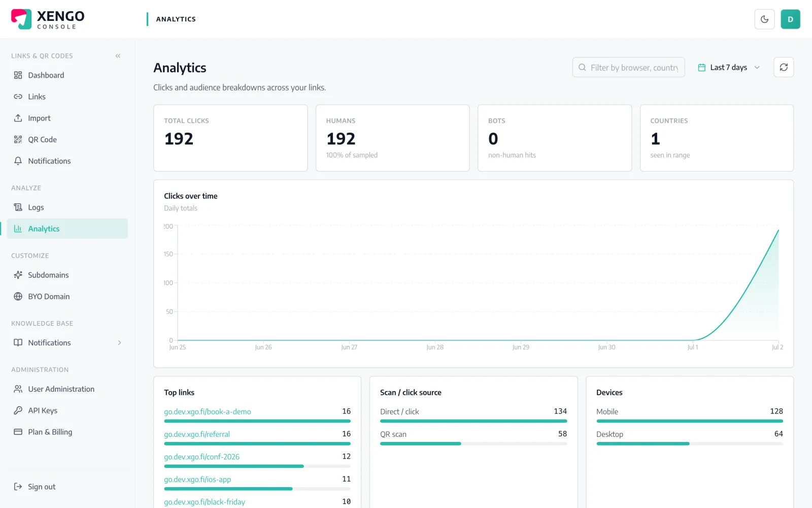The height and width of the screenshot is (508, 812).
Task: Click the Desktop devices progress bar
Action: point(690,443)
